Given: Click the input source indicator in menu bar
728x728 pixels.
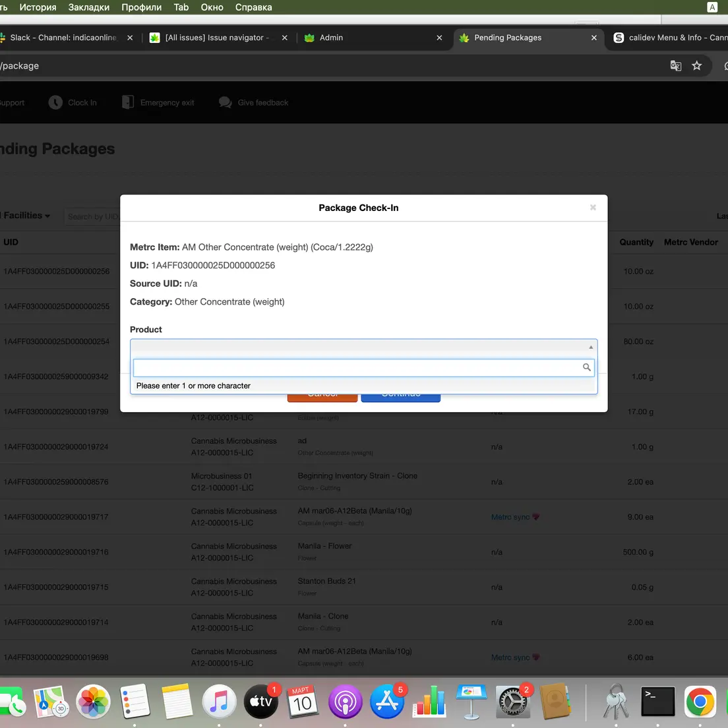Looking at the screenshot, I should click(x=712, y=7).
